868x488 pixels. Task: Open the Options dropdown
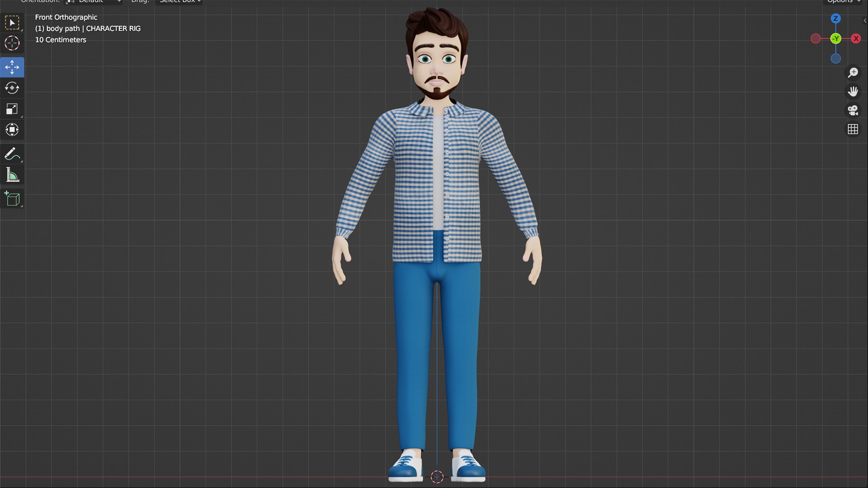tap(844, 1)
